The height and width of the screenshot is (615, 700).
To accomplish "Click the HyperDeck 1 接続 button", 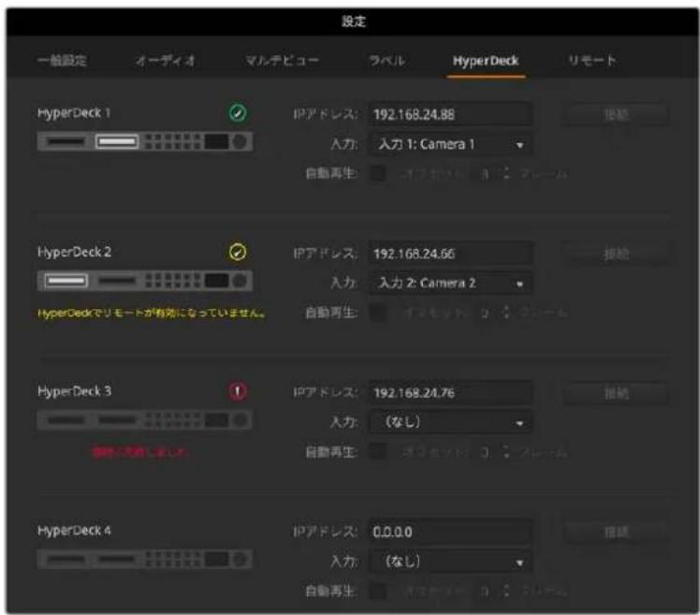I will 615,115.
